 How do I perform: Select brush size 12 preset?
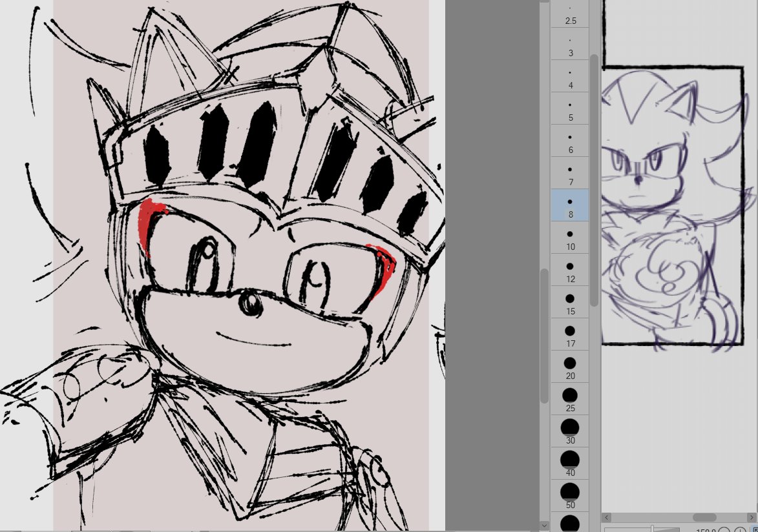point(570,270)
